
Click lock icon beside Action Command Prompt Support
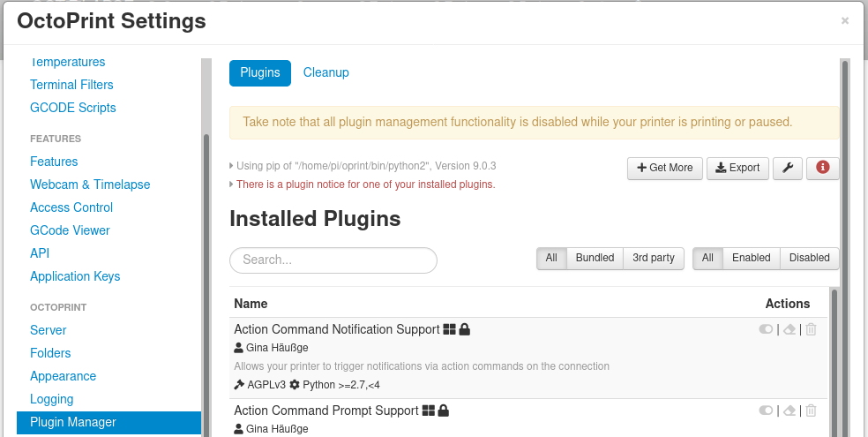pyautogui.click(x=444, y=411)
